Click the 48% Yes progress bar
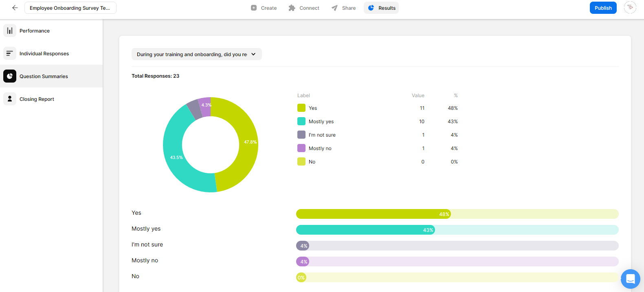The width and height of the screenshot is (644, 292). click(373, 214)
